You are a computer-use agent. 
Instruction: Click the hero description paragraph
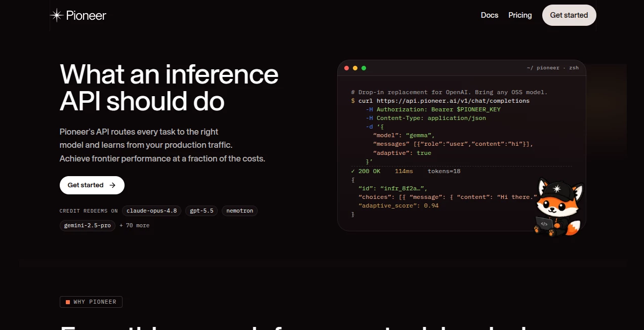(163, 145)
